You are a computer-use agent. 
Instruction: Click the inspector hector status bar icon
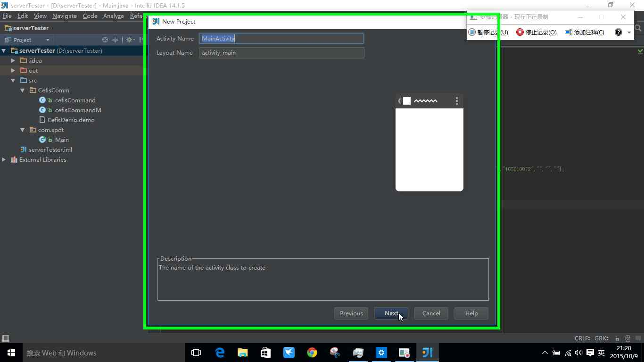tap(627, 338)
